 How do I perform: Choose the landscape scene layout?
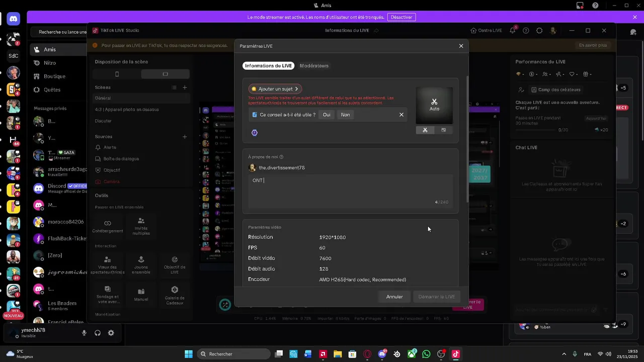(165, 74)
